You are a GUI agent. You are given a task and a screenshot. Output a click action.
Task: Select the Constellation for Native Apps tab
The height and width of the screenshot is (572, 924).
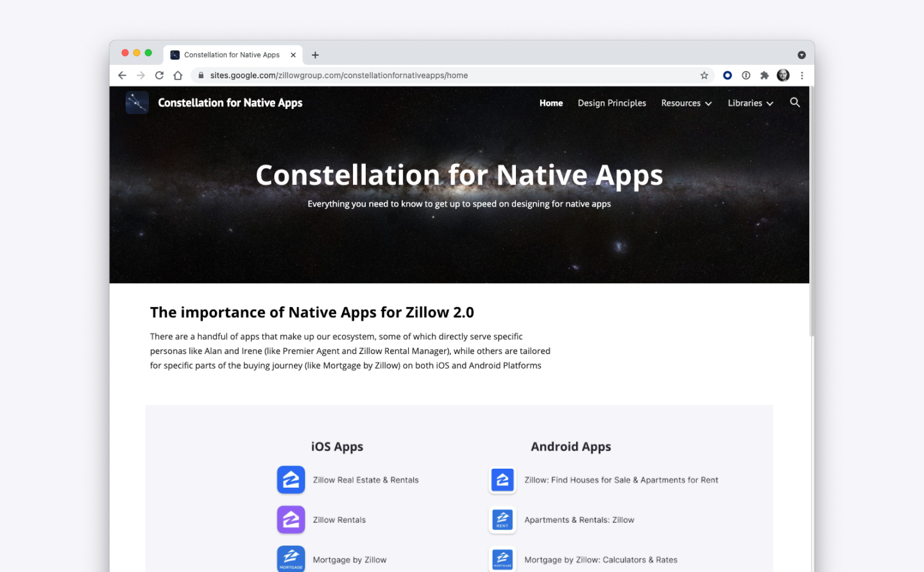pos(232,55)
